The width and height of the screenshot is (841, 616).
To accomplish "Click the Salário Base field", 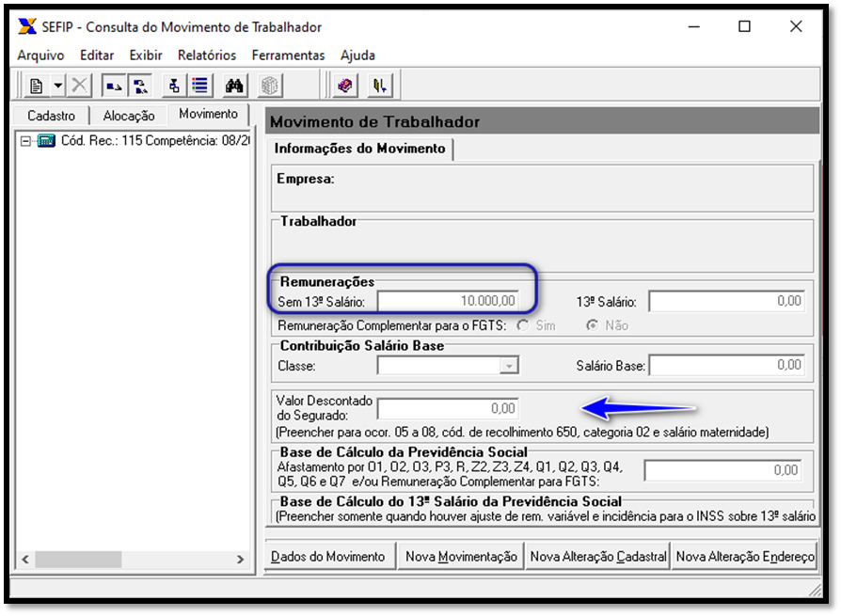I will pyautogui.click(x=727, y=366).
